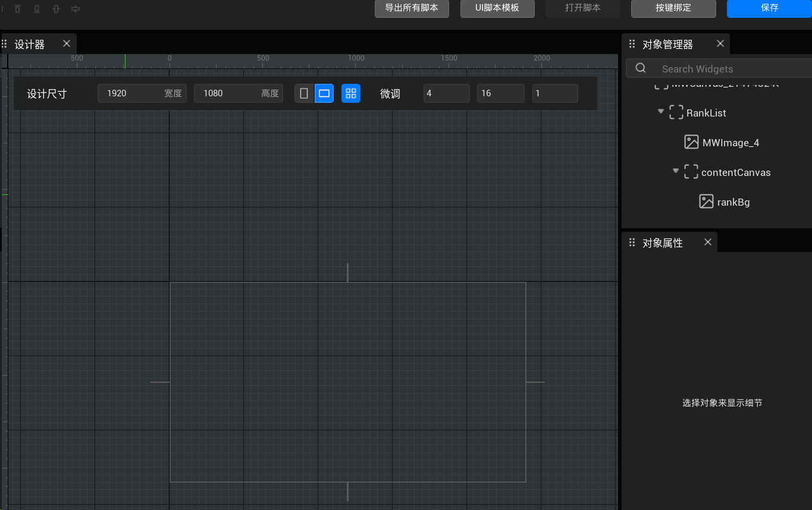The width and height of the screenshot is (812, 510).
Task: Click the 对象属性 panel drag handle
Action: coord(632,243)
